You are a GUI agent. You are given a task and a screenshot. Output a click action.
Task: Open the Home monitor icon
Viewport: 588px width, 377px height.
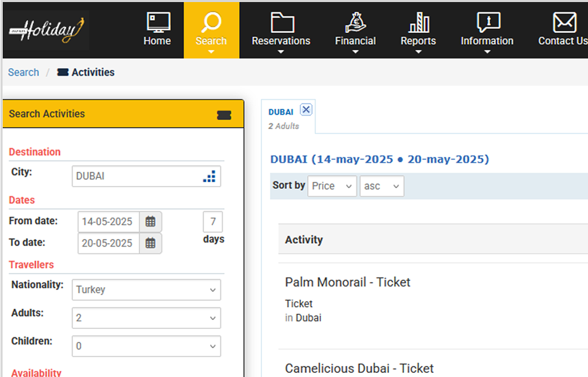point(158,23)
